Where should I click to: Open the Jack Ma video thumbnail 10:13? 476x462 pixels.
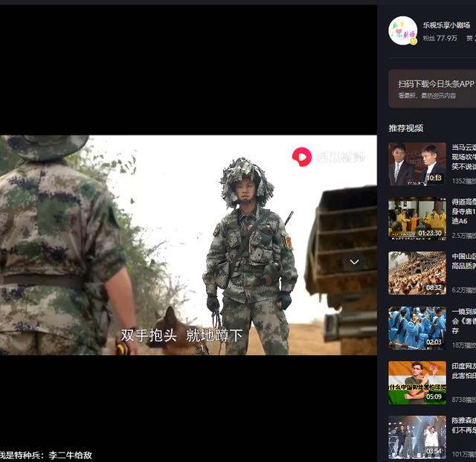(417, 164)
